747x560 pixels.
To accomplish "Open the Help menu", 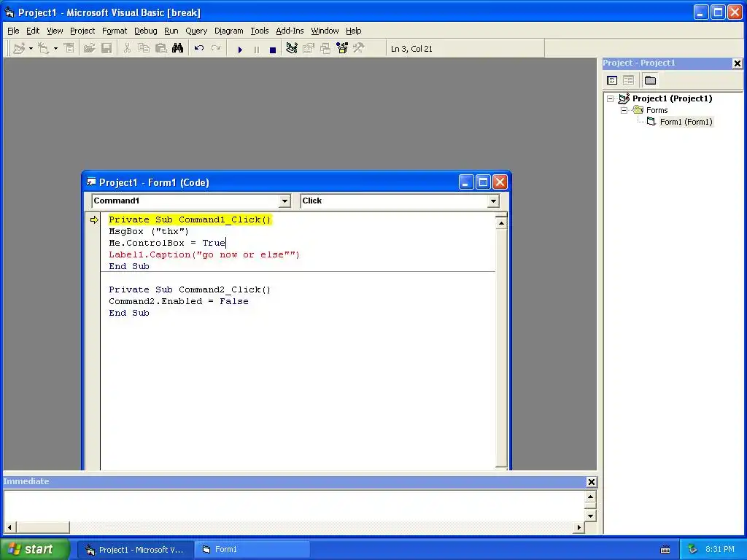I will [354, 31].
